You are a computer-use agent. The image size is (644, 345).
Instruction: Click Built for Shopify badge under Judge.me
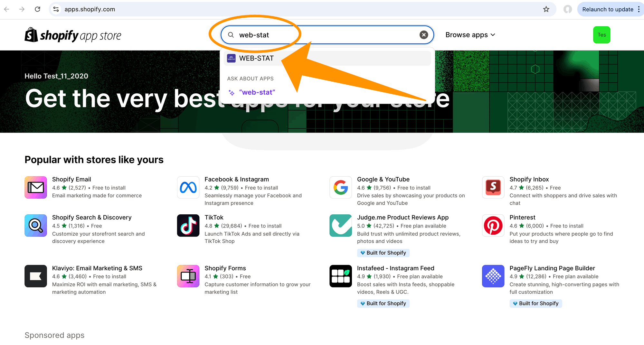(383, 253)
